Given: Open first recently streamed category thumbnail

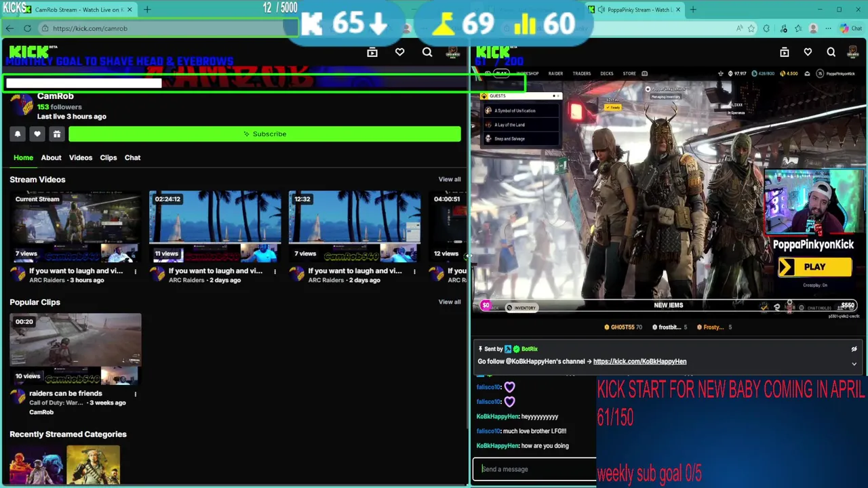Looking at the screenshot, I should 37,466.
